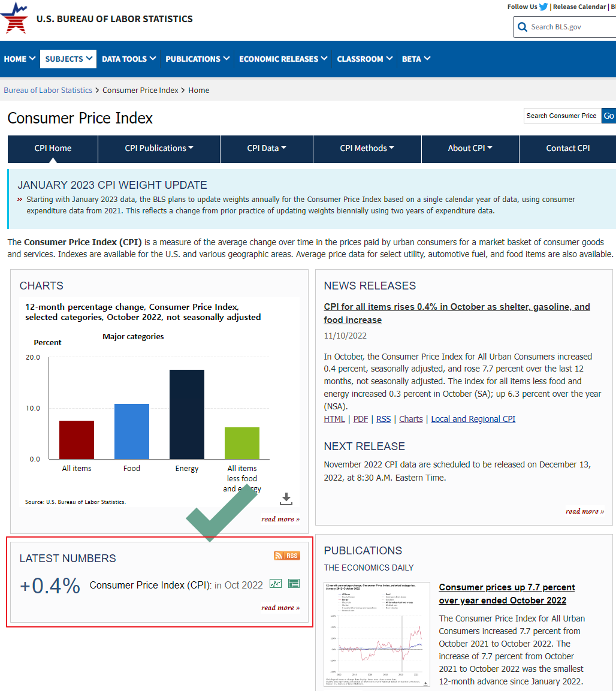Open the About CPI dropdown

click(x=470, y=149)
